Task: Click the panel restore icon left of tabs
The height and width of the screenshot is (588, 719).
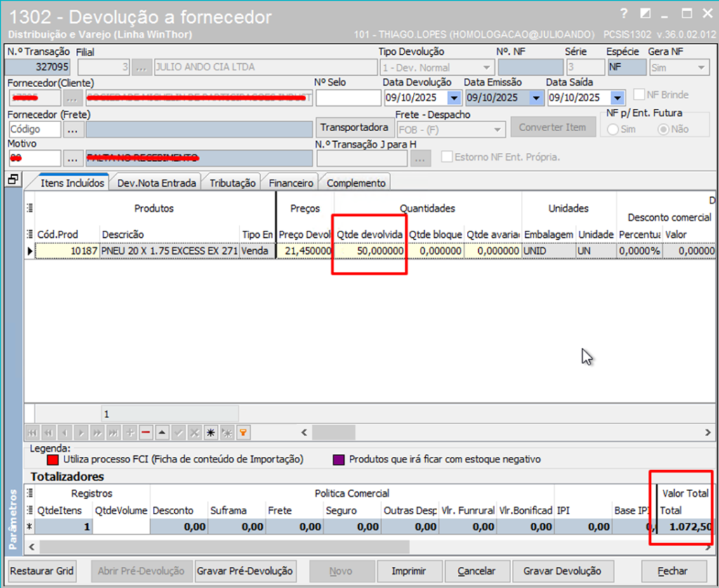Action: (12, 180)
